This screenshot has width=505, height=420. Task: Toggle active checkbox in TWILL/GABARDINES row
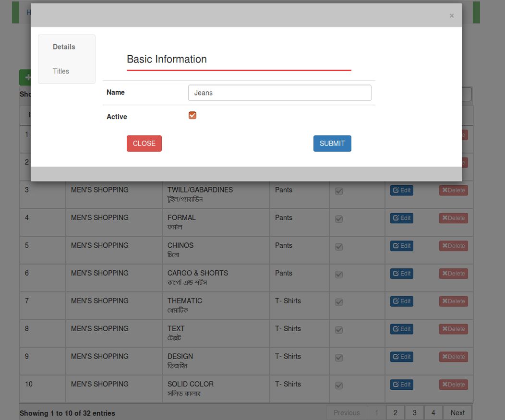339,191
